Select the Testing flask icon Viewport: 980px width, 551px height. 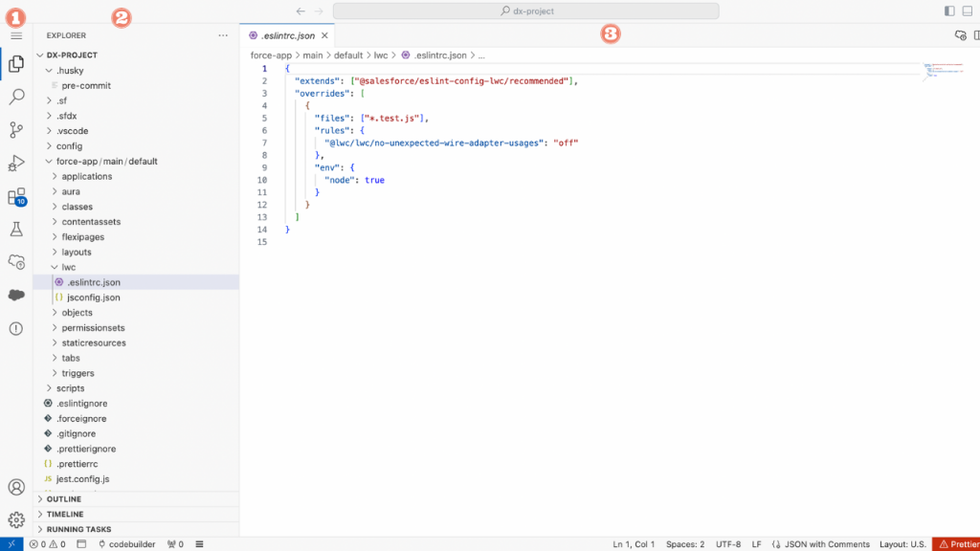tap(14, 230)
